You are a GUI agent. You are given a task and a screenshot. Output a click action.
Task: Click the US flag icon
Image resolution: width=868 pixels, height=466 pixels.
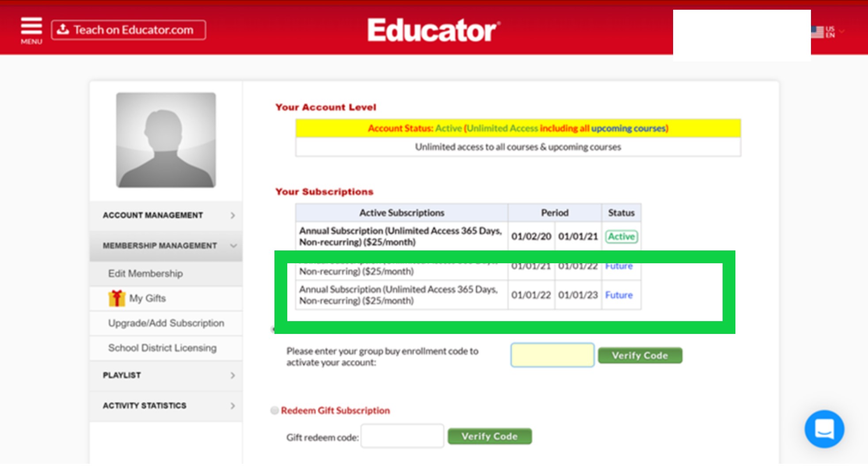tap(818, 32)
